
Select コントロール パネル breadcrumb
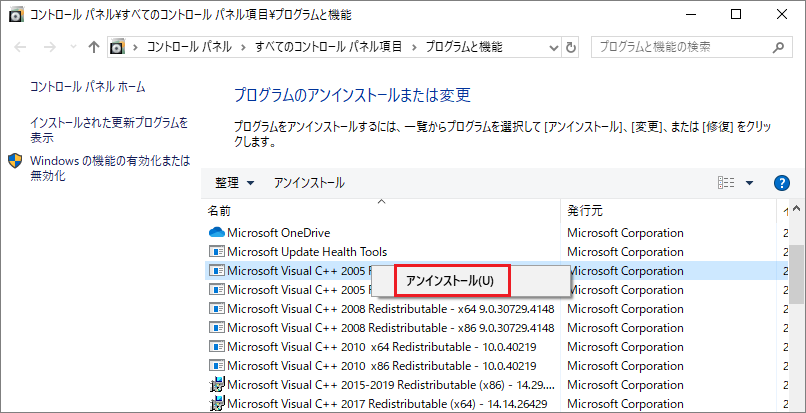(189, 47)
